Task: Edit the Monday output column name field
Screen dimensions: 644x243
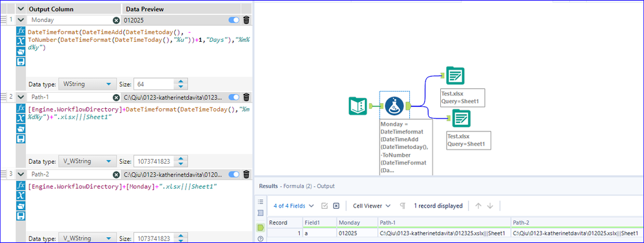Action: [x=70, y=20]
